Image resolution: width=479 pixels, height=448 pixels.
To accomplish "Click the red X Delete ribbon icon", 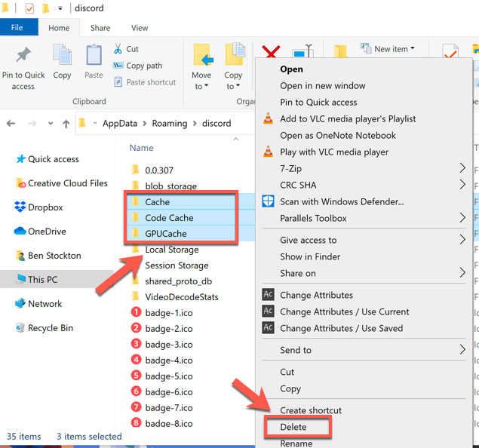I will click(x=271, y=51).
